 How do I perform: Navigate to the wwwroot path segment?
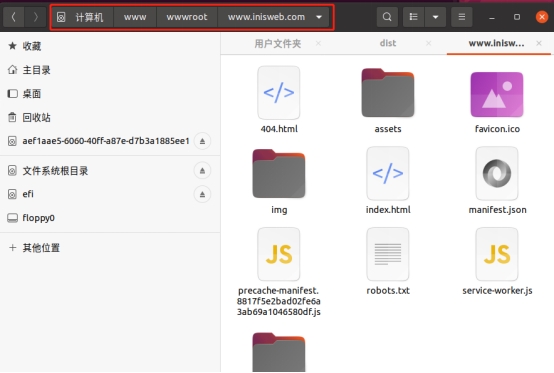(187, 17)
